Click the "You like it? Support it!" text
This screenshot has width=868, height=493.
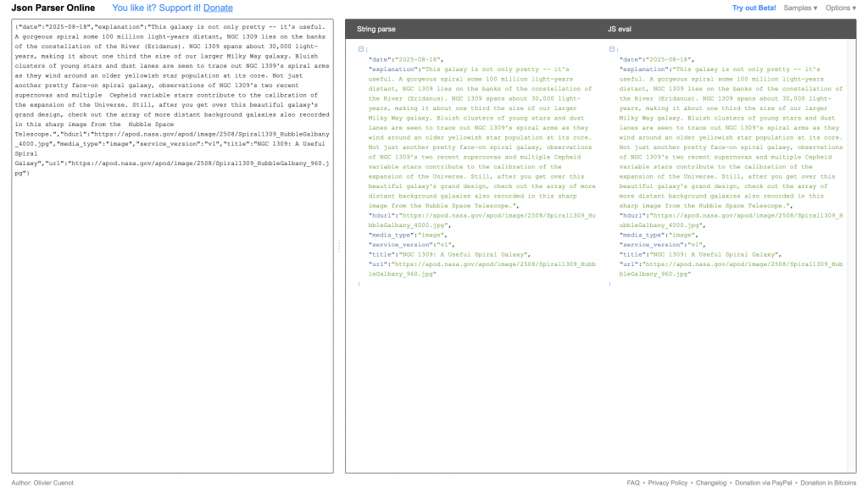pos(157,8)
